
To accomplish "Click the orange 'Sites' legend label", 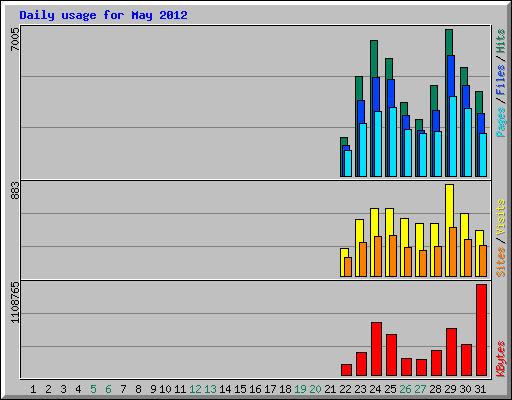I will pos(500,262).
